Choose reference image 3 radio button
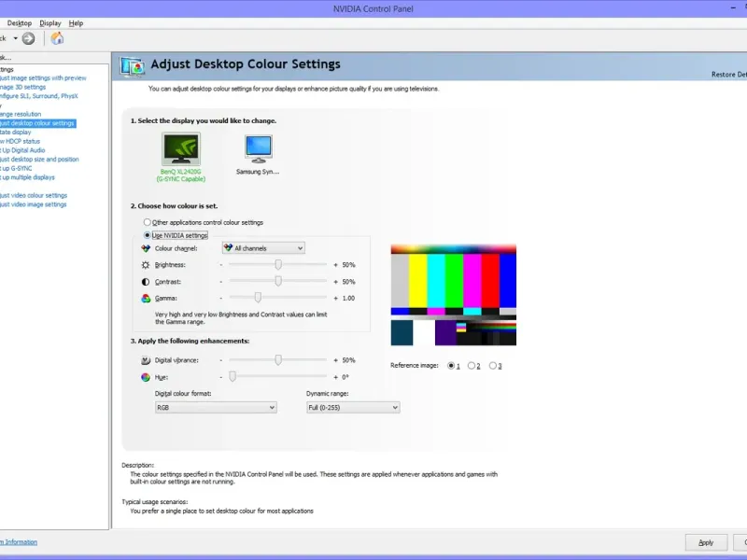 pos(493,366)
